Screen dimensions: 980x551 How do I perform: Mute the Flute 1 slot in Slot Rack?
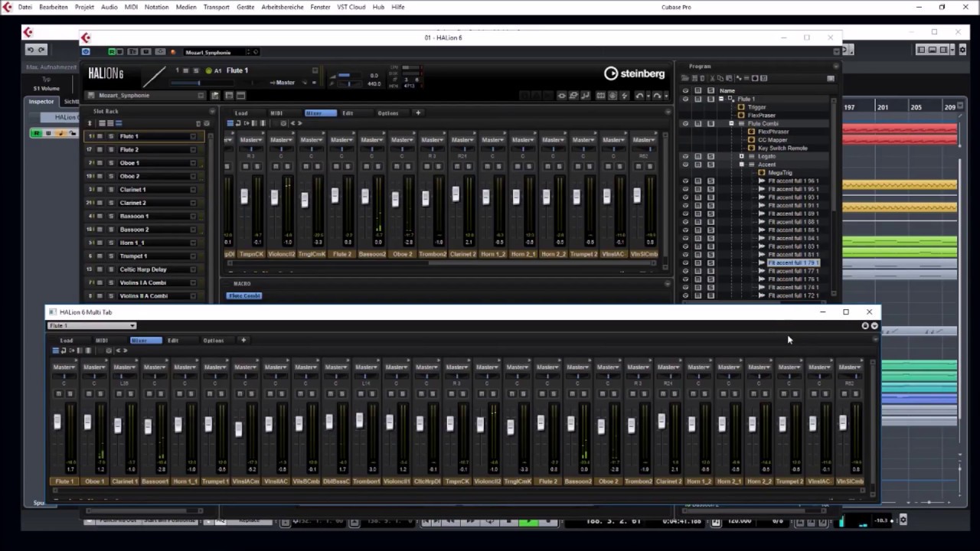pos(100,136)
